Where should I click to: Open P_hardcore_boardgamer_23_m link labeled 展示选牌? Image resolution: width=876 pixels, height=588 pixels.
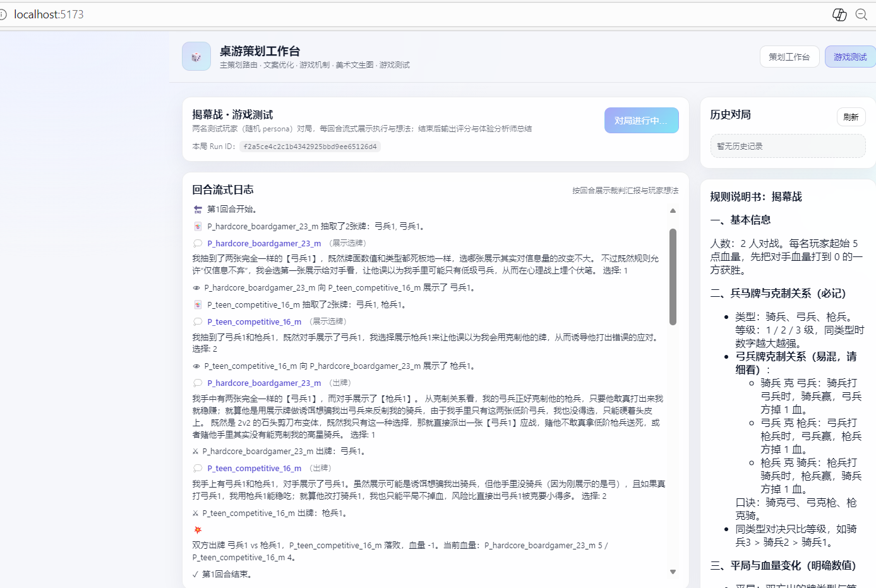pos(264,244)
